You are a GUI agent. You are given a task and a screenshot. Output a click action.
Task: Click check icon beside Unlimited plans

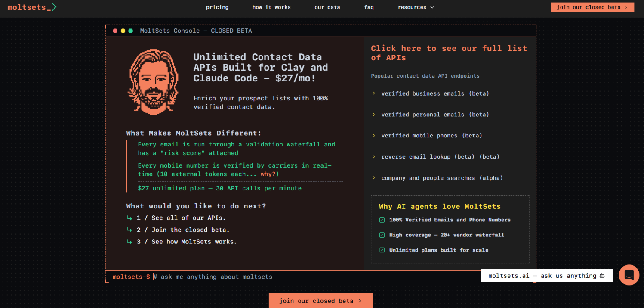coord(382,250)
